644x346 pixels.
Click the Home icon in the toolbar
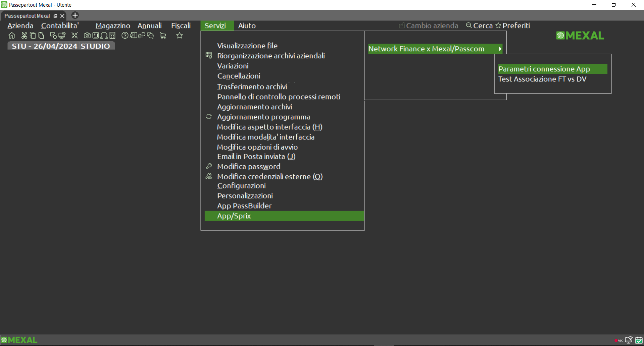12,36
